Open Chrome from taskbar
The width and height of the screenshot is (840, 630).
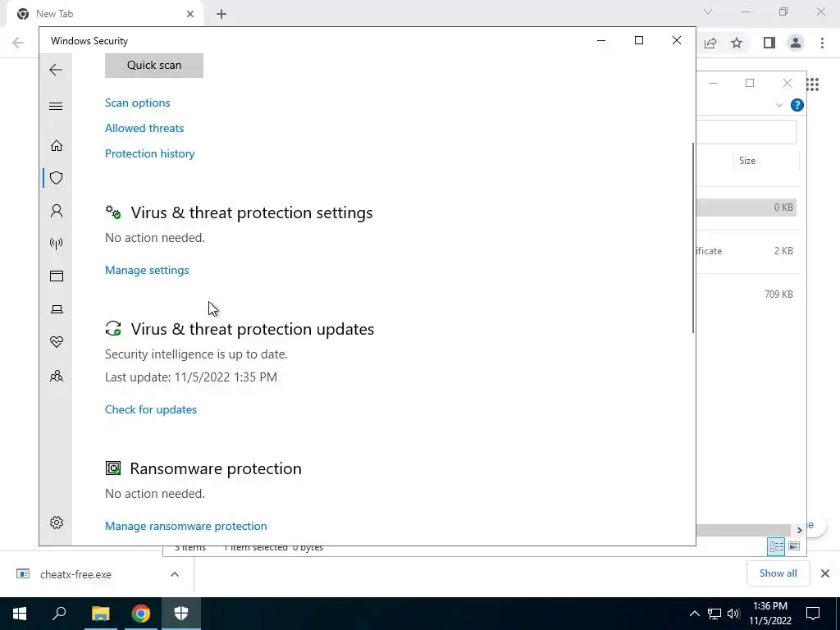[141, 614]
